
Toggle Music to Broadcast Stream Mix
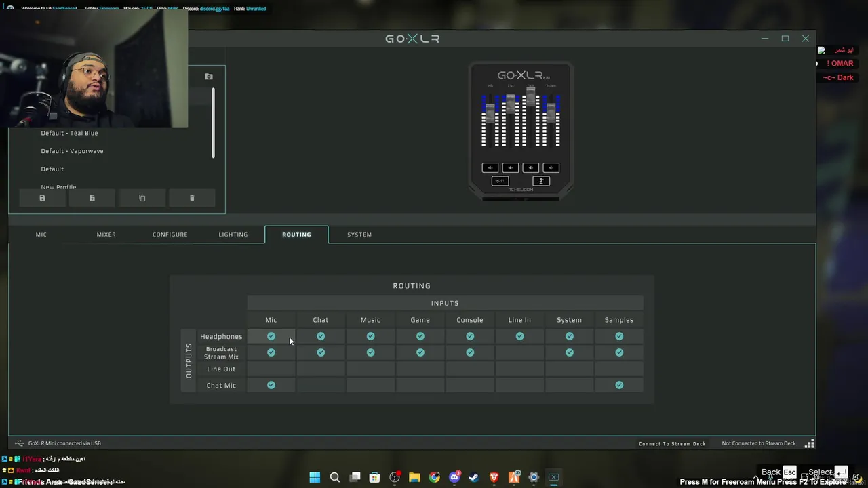point(370,352)
